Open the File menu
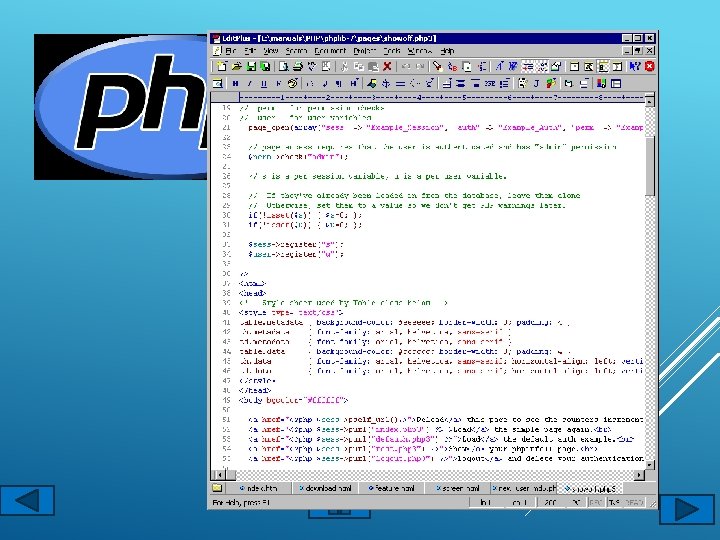This screenshot has height=540, width=720. tap(231, 51)
